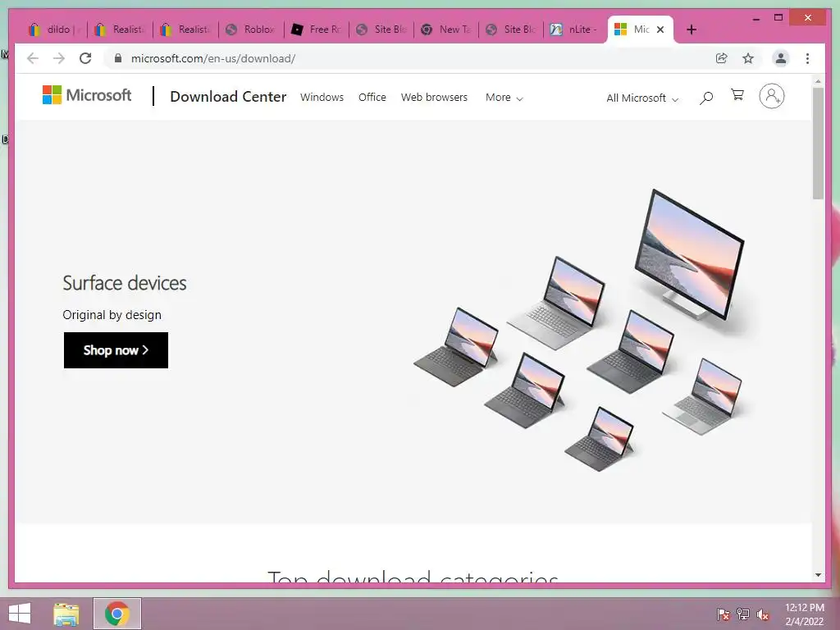This screenshot has height=630, width=840.
Task: Click the network tray icon
Action: (743, 614)
